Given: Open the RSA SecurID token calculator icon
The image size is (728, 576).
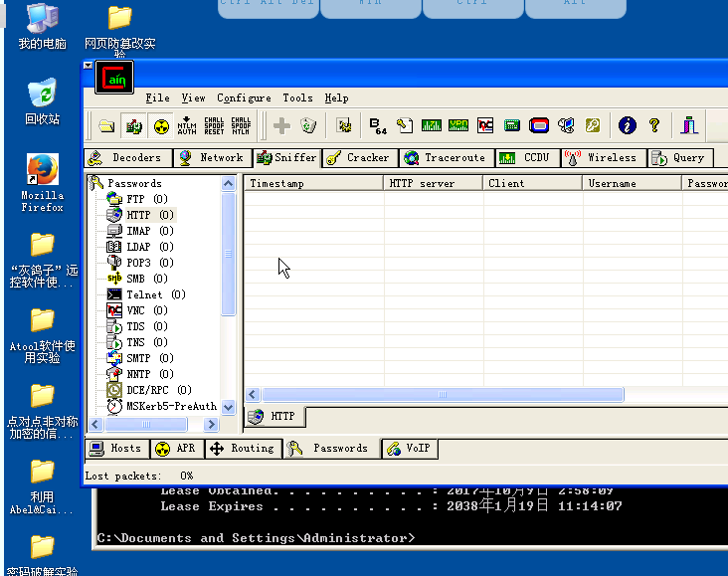Looking at the screenshot, I should point(539,125).
